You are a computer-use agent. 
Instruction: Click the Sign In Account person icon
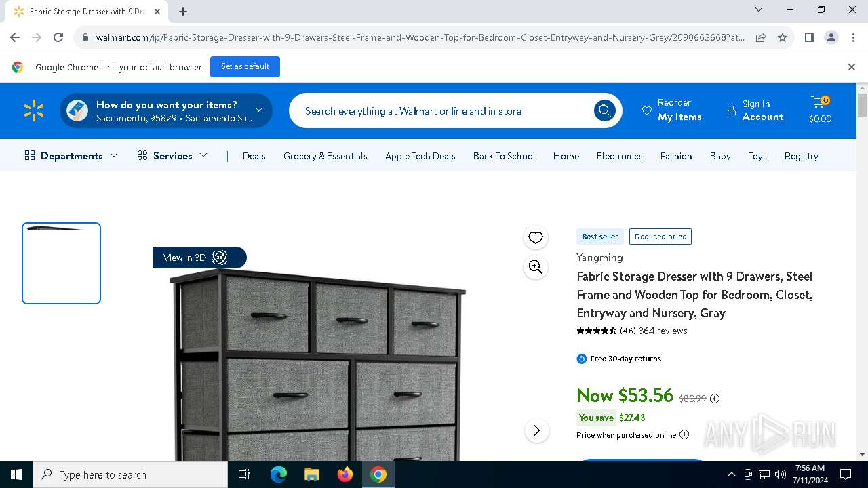click(x=731, y=110)
